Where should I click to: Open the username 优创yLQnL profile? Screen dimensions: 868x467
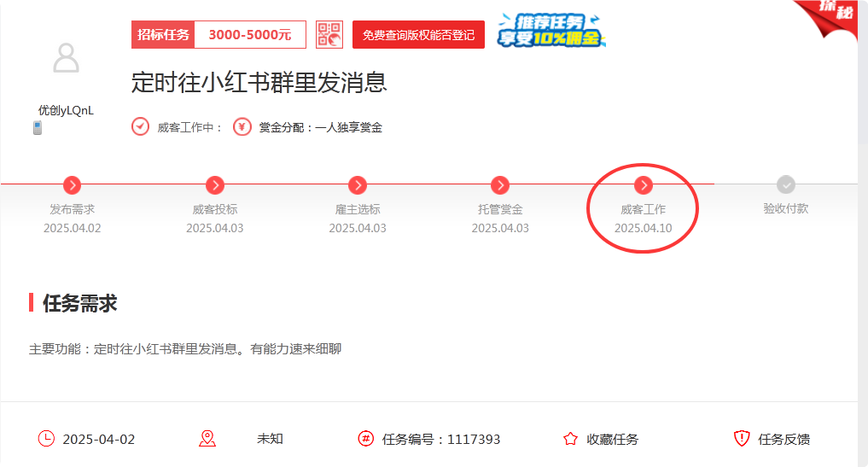click(x=66, y=110)
